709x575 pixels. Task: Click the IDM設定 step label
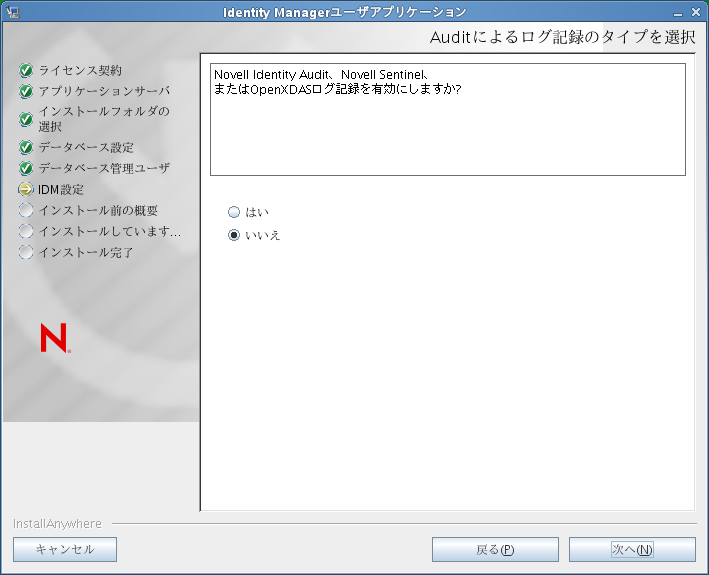tap(61, 189)
